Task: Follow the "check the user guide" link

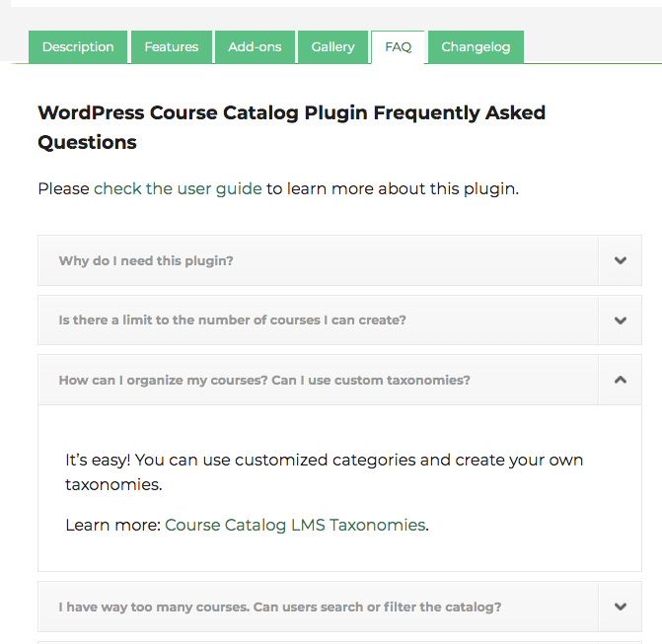Action: coord(178,188)
